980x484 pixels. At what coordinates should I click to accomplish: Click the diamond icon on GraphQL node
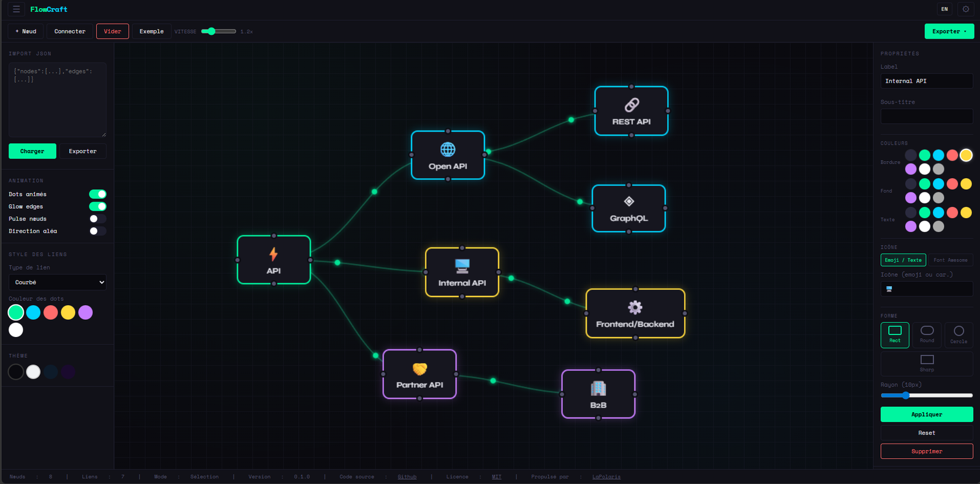[629, 202]
